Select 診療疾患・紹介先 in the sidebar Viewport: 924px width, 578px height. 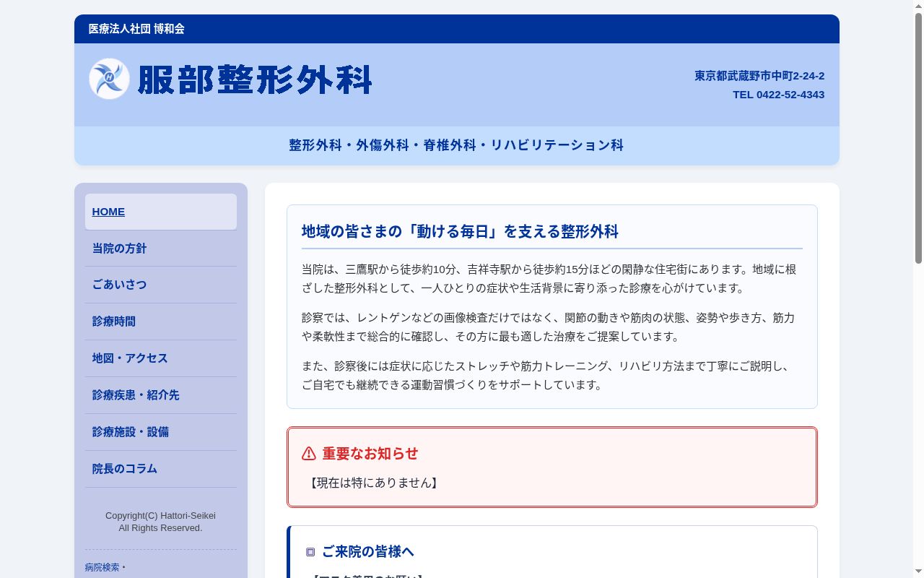pyautogui.click(x=161, y=396)
